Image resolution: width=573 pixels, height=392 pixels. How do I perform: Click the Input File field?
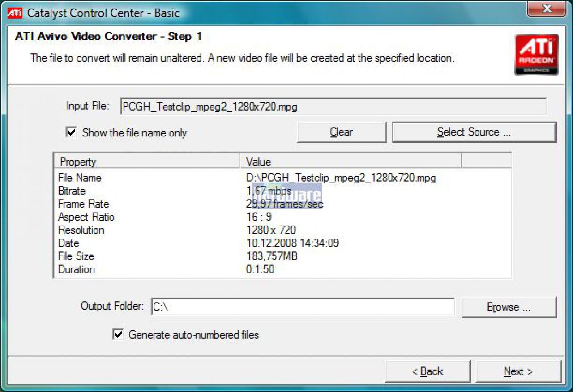(334, 107)
